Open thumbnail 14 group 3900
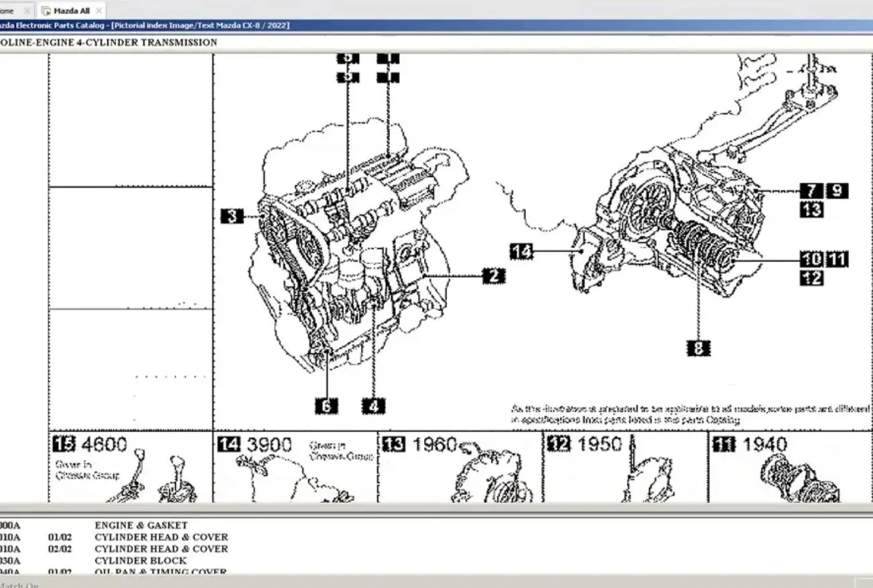873x588 pixels. (x=295, y=467)
